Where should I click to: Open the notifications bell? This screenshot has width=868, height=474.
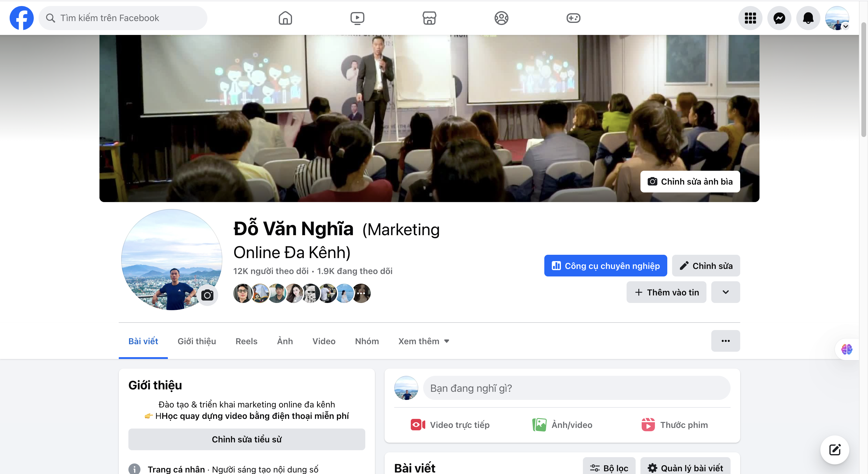pyautogui.click(x=808, y=18)
